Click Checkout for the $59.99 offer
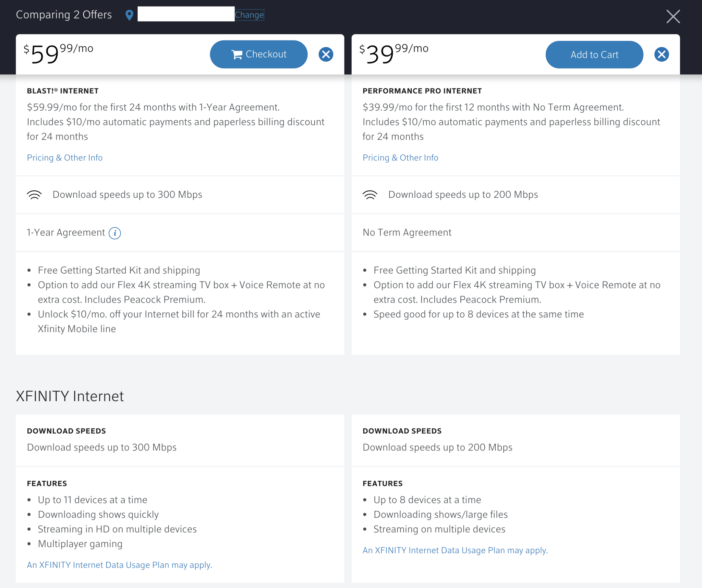The width and height of the screenshot is (702, 588). click(259, 54)
